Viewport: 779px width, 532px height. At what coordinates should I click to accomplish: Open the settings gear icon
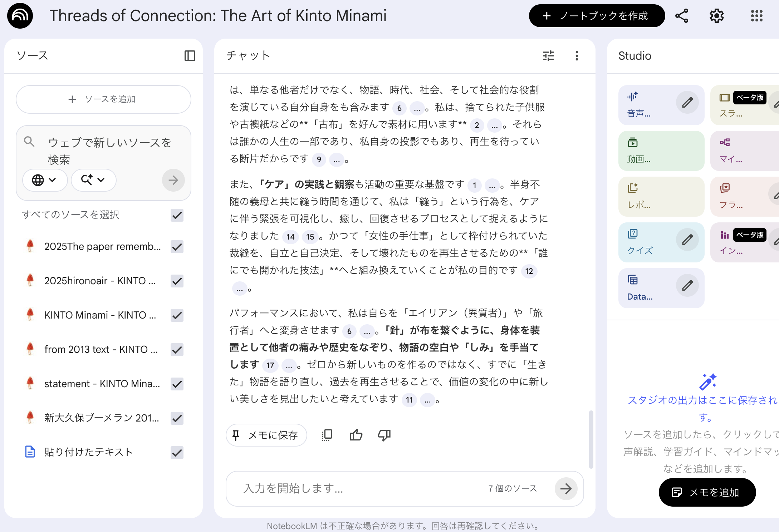(x=716, y=16)
